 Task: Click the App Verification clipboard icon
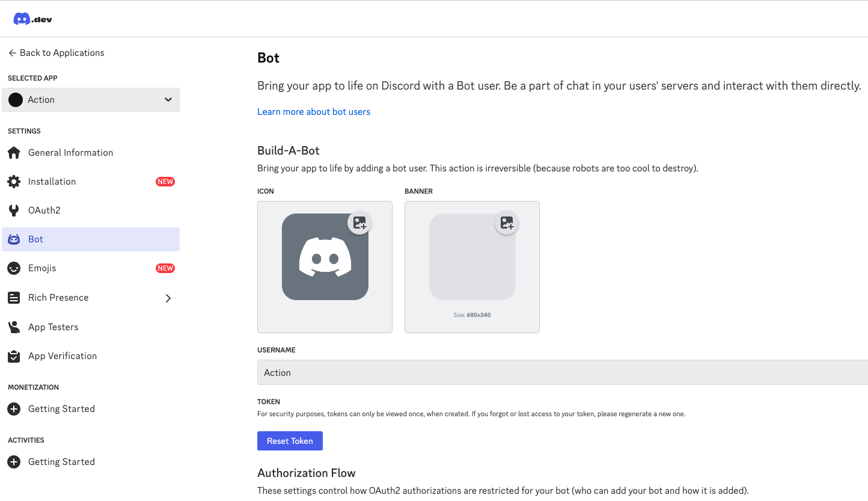coord(14,356)
